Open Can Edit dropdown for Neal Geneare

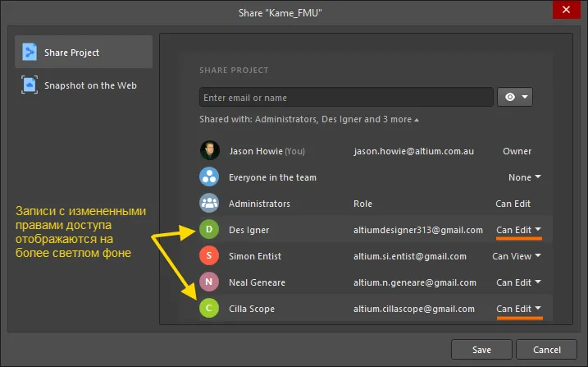tap(518, 282)
